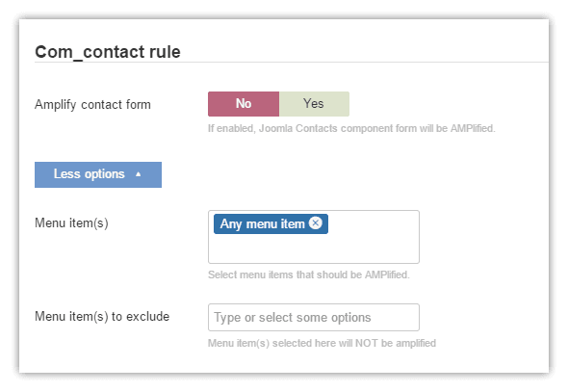Viewport: 568px width, 392px height.
Task: Click the 'Any menu item' tag text
Action: tap(263, 223)
